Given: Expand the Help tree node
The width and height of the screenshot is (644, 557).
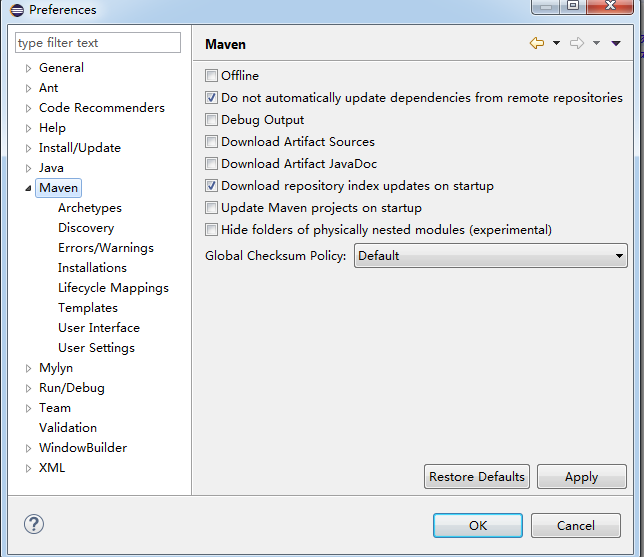Looking at the screenshot, I should point(28,128).
